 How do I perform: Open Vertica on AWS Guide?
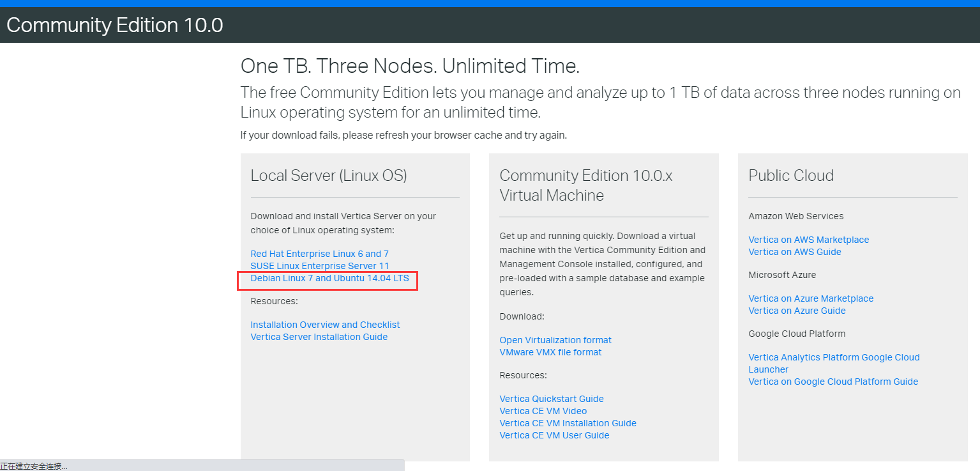(x=795, y=252)
